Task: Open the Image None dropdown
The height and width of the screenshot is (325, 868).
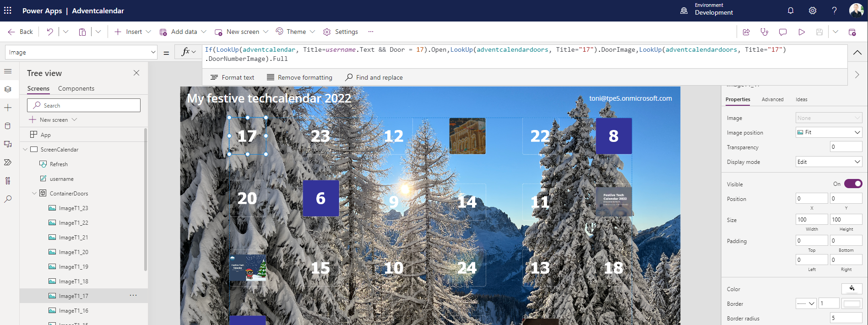Action: pos(829,118)
